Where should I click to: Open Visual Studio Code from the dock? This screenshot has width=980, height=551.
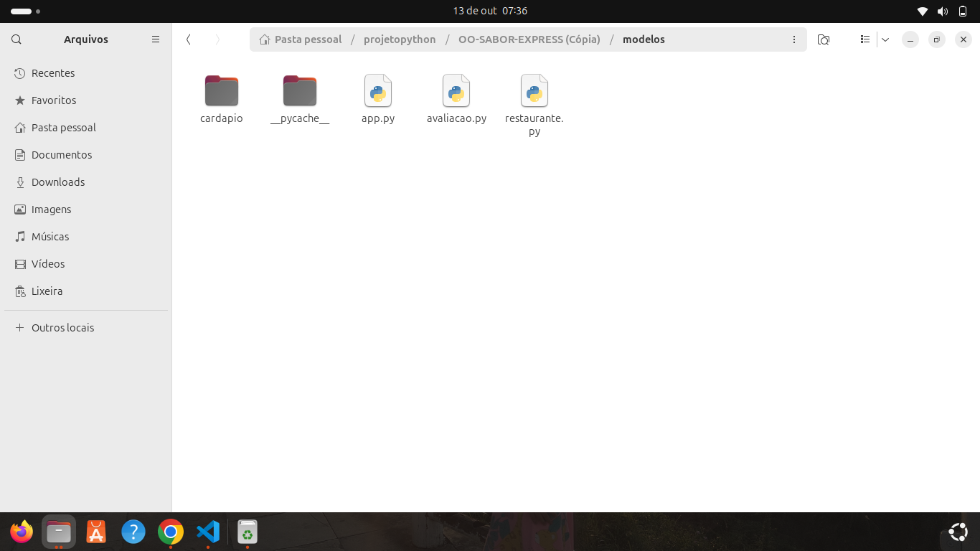pos(208,532)
